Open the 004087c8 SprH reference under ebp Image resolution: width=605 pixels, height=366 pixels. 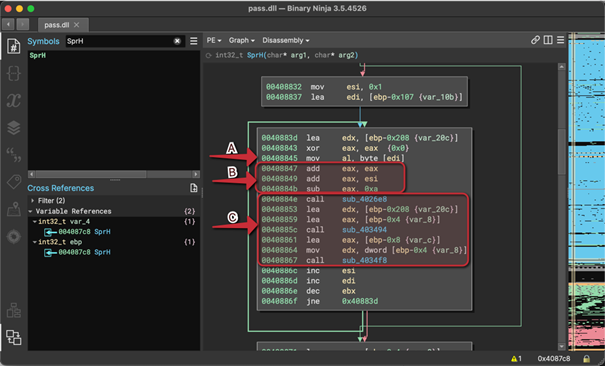[84, 252]
